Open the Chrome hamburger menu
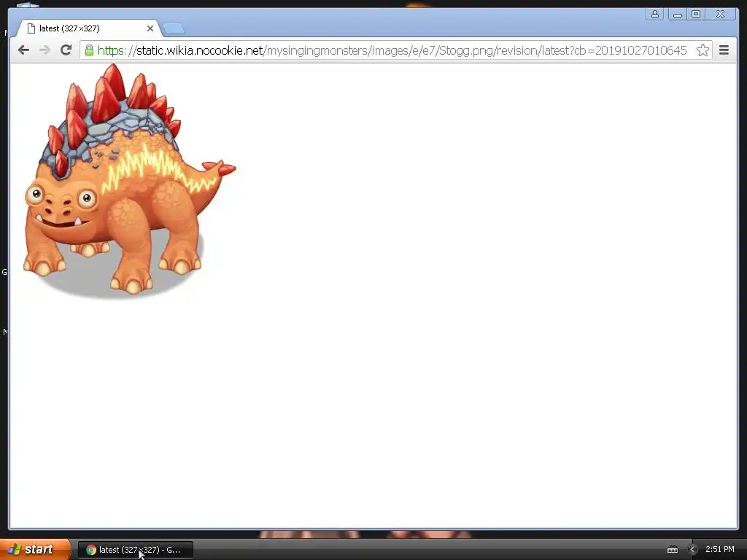The image size is (747, 560). (x=724, y=50)
